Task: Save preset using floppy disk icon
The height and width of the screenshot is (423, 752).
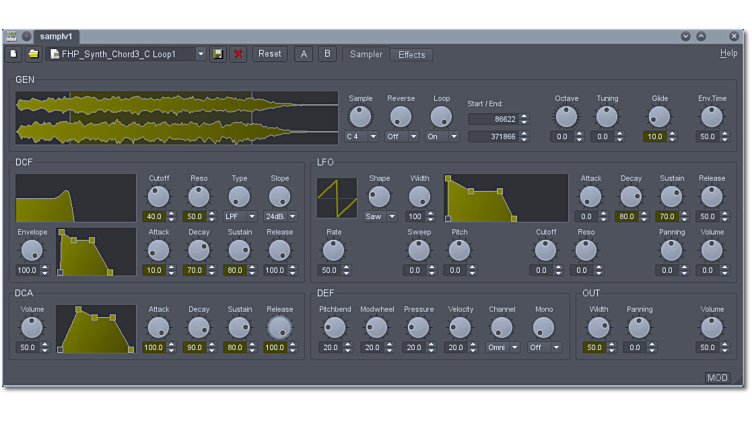Action: tap(217, 54)
